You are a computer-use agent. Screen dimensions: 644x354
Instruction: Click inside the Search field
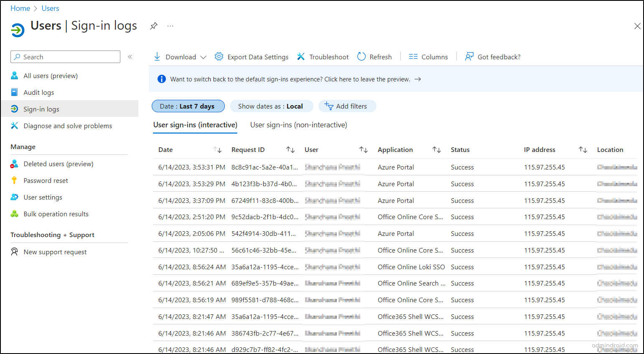(65, 57)
